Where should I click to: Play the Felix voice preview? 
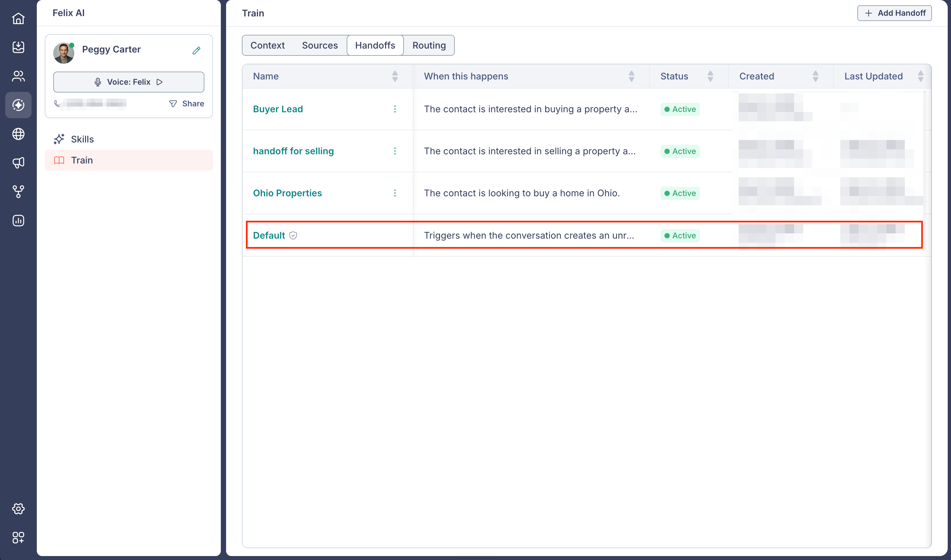[160, 82]
